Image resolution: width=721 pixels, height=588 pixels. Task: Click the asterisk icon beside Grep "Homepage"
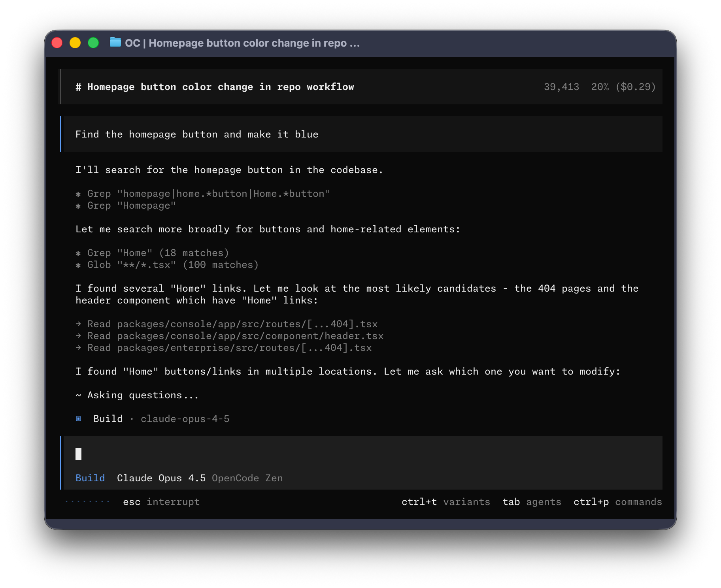tap(79, 205)
